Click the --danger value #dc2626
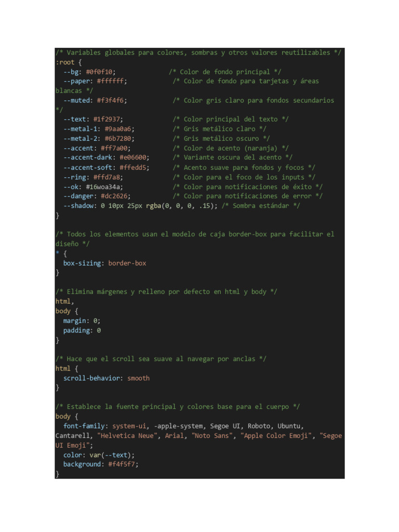The width and height of the screenshot is (399, 532). (114, 196)
